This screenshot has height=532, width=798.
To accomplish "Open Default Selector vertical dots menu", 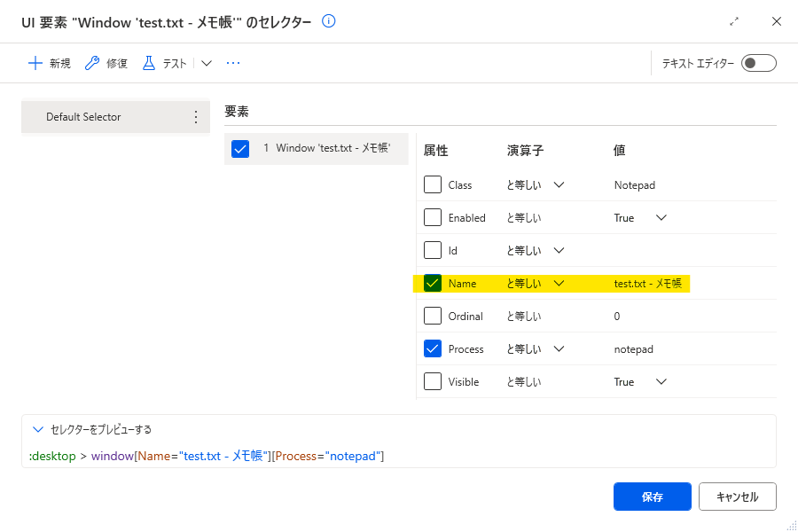I will click(196, 117).
